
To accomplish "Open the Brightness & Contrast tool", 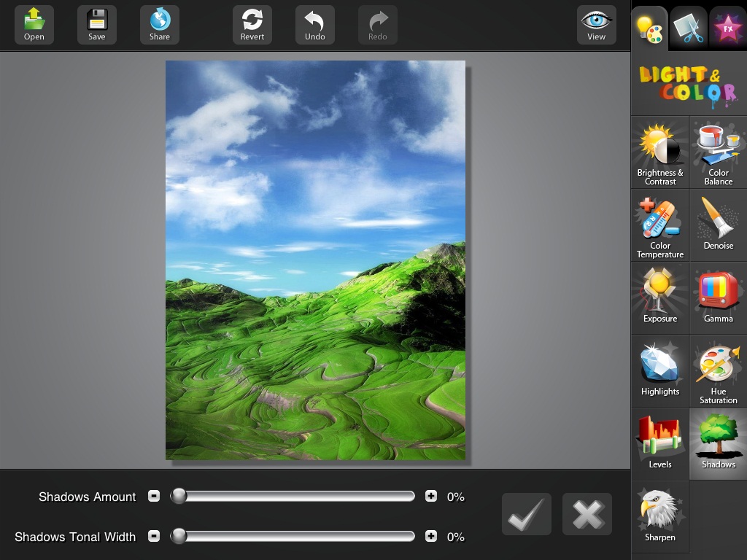I will (659, 152).
